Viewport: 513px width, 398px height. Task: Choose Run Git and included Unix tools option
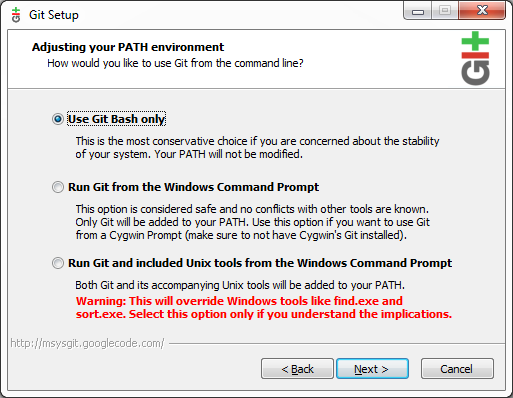tap(58, 263)
